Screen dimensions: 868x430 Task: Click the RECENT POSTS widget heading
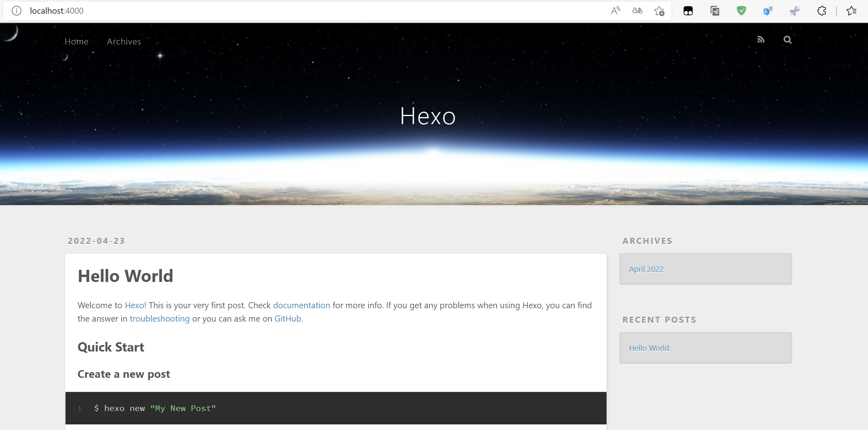coord(659,320)
